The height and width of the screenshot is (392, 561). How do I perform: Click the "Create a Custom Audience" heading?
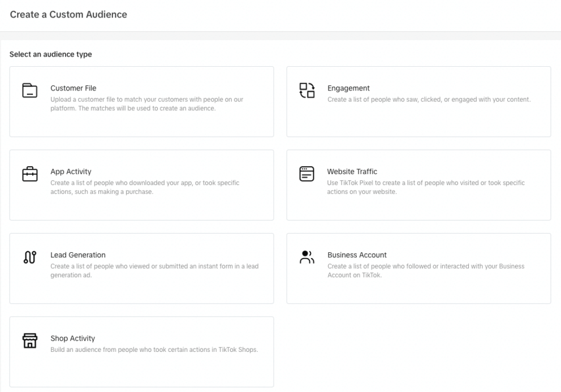68,15
